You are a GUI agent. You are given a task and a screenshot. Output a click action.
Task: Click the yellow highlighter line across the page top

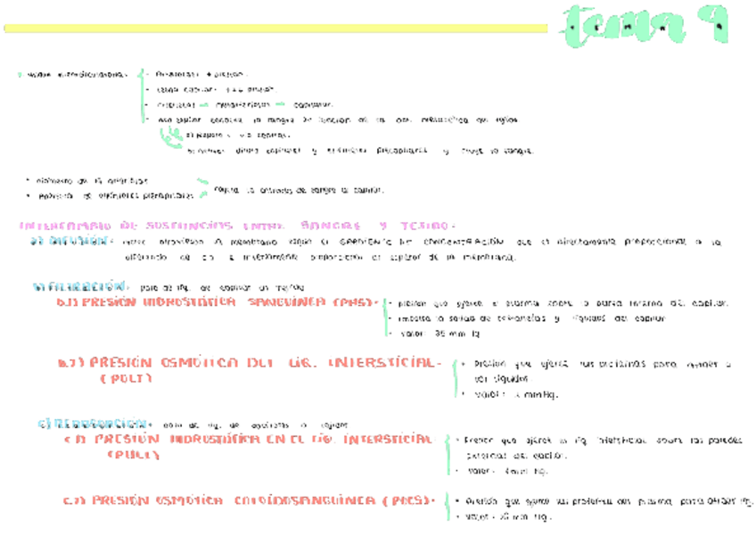275,29
